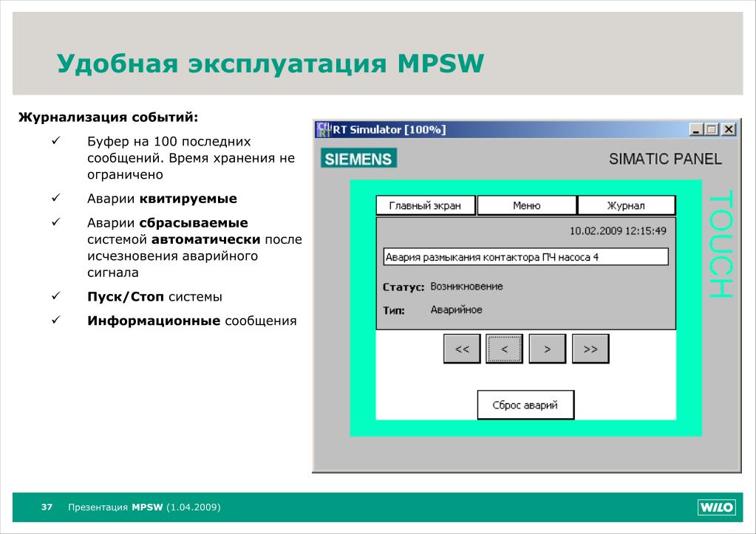This screenshot has height=534, width=756.
Task: Click the bullet Аварии квитируемые
Action: click(x=162, y=199)
